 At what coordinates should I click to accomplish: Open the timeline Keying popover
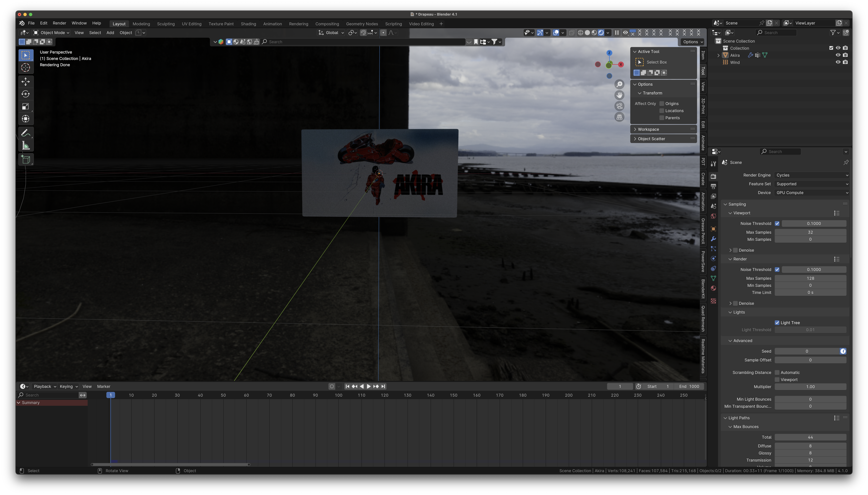click(69, 386)
